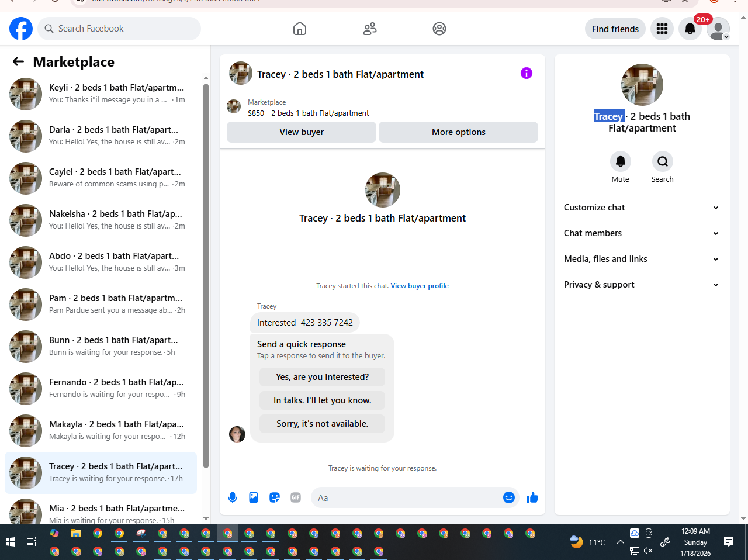This screenshot has height=560, width=748.
Task: Open Keyli conversation in list
Action: [101, 94]
